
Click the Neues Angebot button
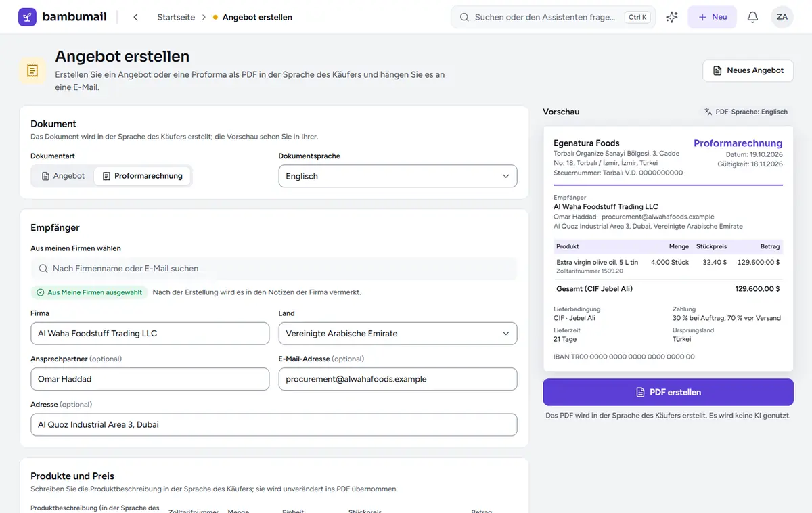748,70
